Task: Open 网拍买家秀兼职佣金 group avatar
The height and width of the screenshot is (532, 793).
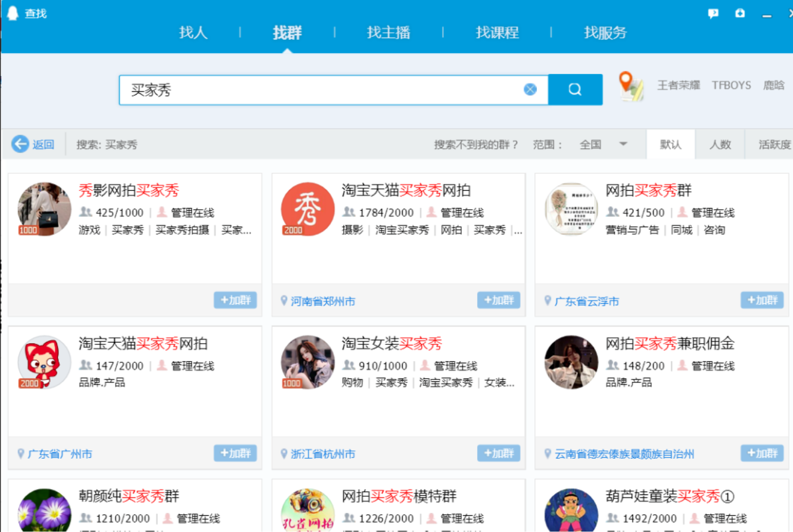Action: click(571, 362)
